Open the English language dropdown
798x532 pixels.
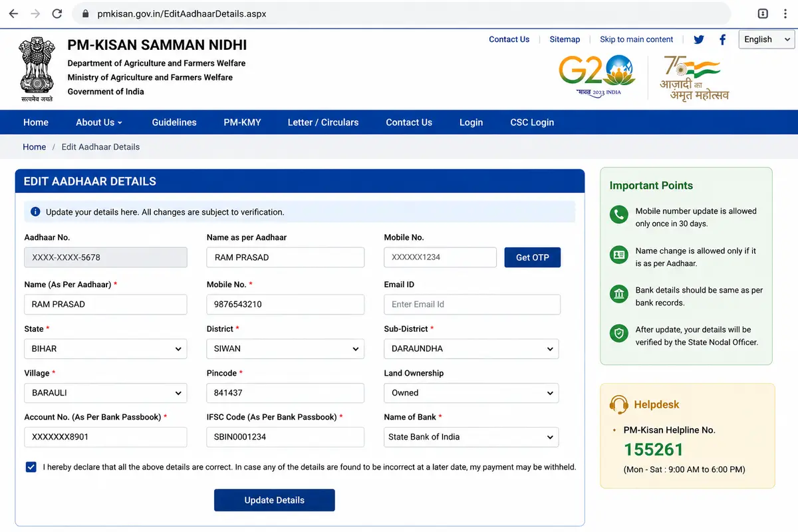pos(767,39)
